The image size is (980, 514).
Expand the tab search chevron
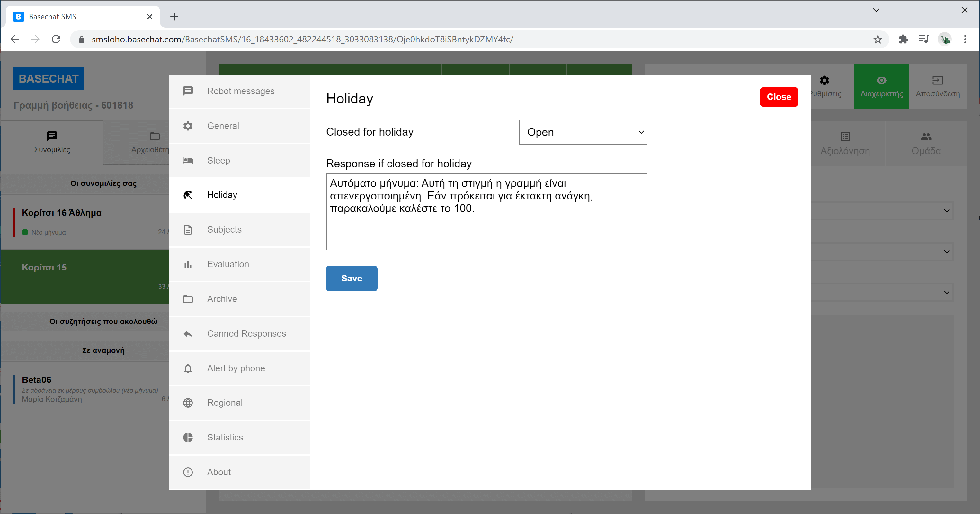[x=876, y=10]
